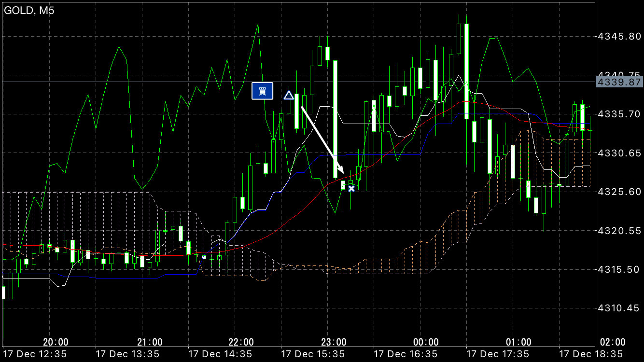644x362 pixels.
Task: Click the 4330.65 price level label
Action: click(x=620, y=153)
